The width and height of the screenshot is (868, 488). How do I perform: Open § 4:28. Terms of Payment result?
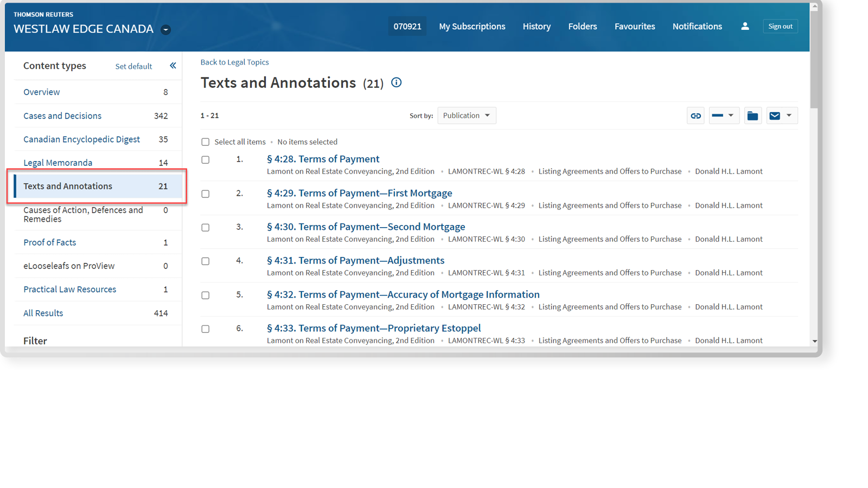pos(323,159)
